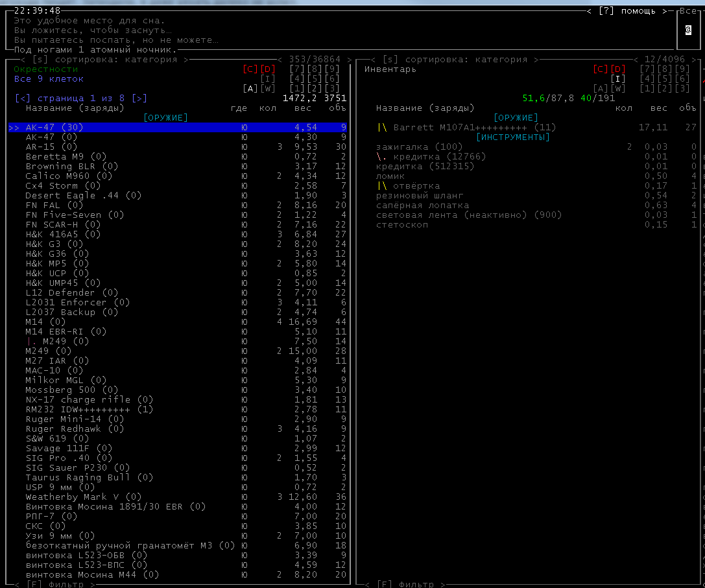
Task: Click the [?] помощь help button
Action: 627,11
